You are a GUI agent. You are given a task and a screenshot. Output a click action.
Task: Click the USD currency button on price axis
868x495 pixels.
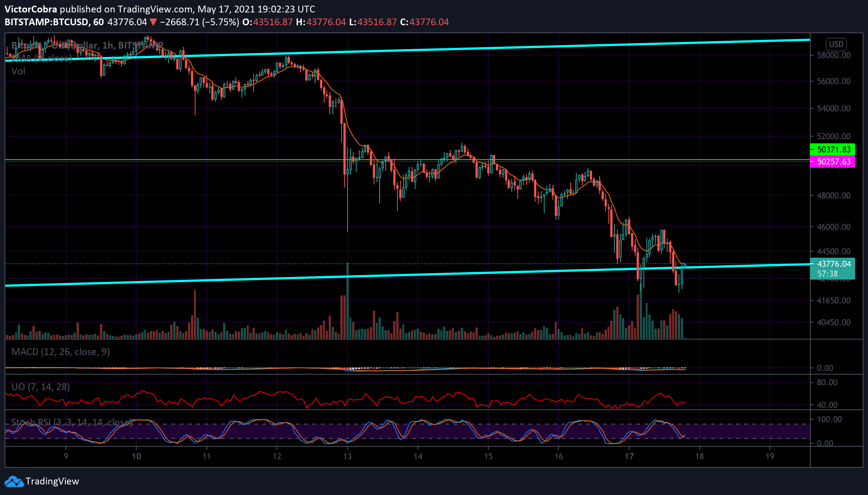tap(836, 44)
